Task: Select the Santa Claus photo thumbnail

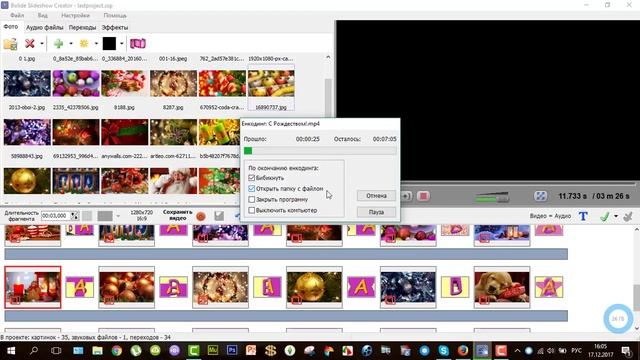Action: 173,181
